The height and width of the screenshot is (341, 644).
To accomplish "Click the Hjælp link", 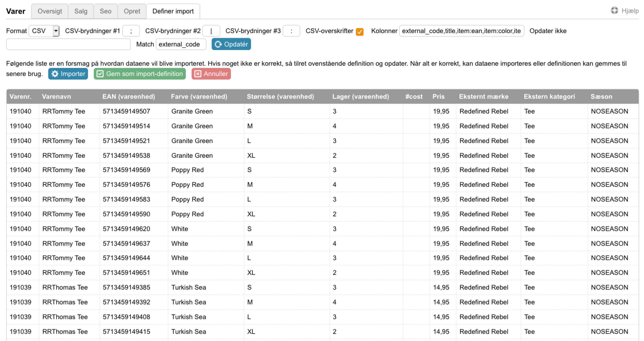I will point(630,11).
